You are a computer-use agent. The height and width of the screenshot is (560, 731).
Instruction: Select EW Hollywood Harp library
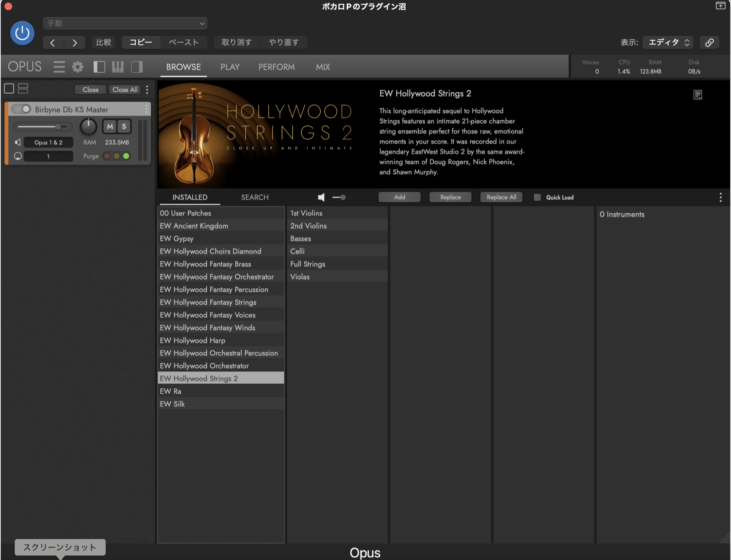coord(221,340)
